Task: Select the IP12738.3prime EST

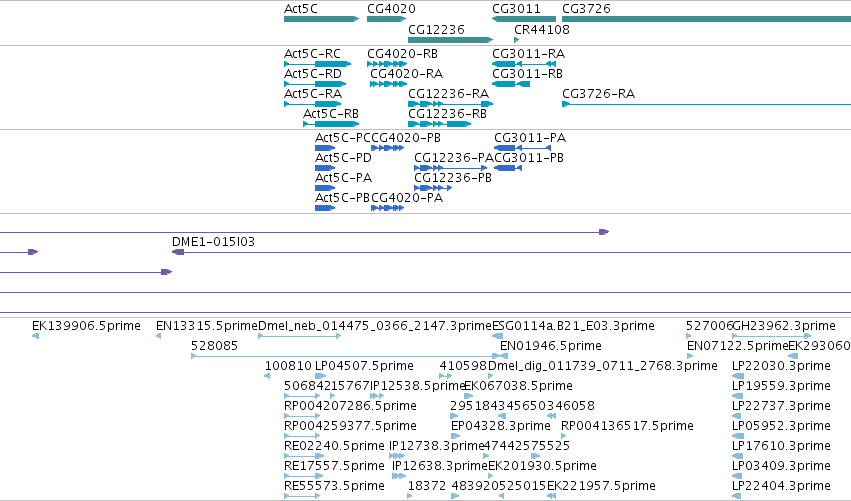Action: (397, 457)
